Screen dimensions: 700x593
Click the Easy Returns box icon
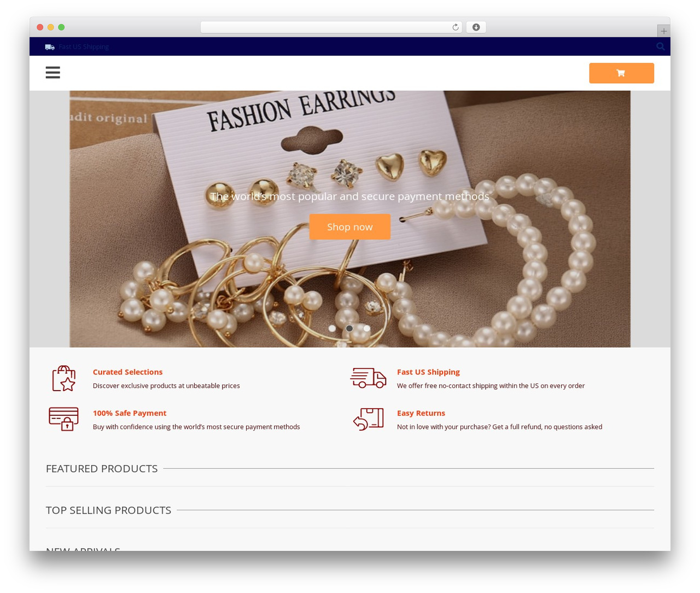click(368, 419)
